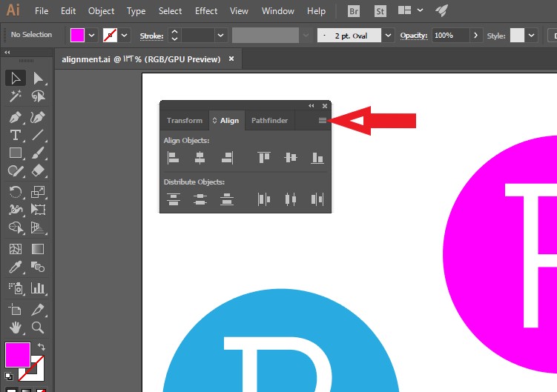The height and width of the screenshot is (392, 557).
Task: Click the Opacity label link
Action: [414, 36]
